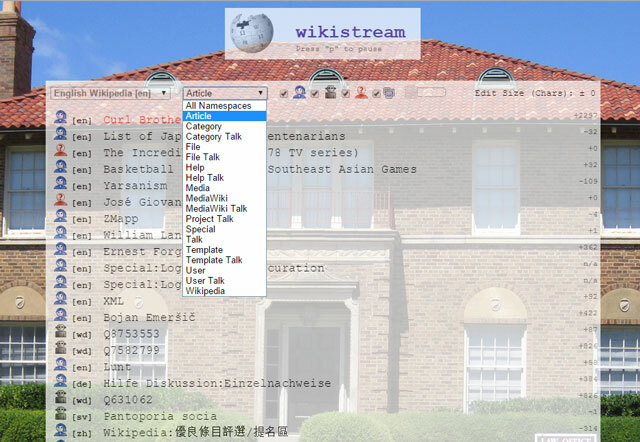Open the XML article link
The height and width of the screenshot is (442, 640).
[x=113, y=301]
